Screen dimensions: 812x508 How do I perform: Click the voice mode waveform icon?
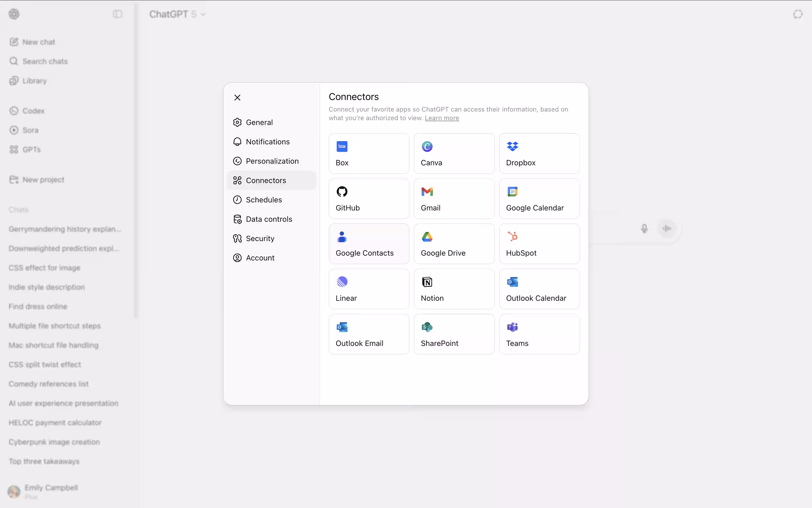667,228
